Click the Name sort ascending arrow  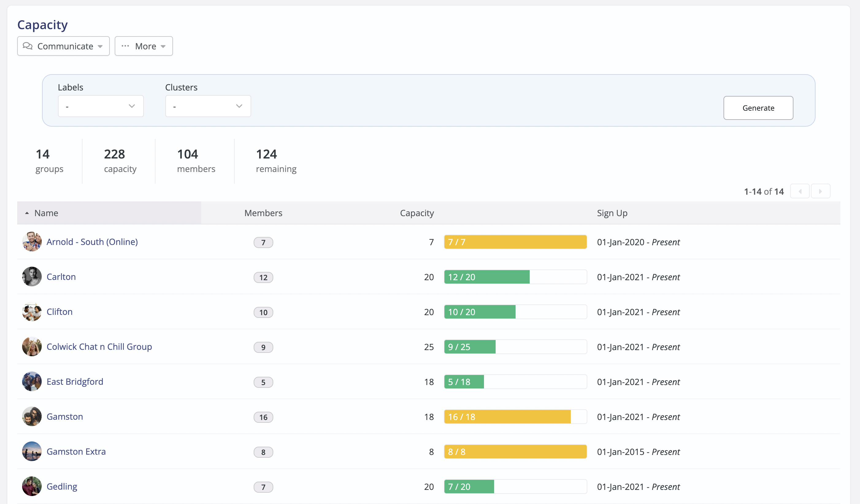pos(27,213)
